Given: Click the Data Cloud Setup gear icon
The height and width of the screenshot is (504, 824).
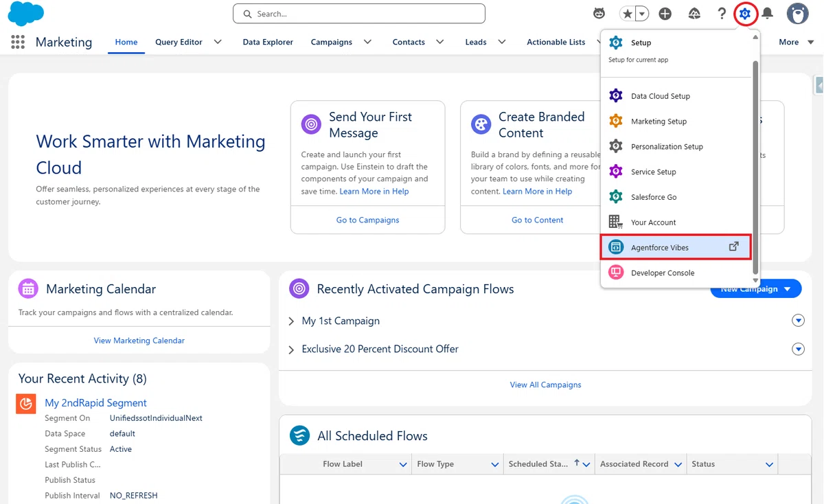Looking at the screenshot, I should 616,96.
